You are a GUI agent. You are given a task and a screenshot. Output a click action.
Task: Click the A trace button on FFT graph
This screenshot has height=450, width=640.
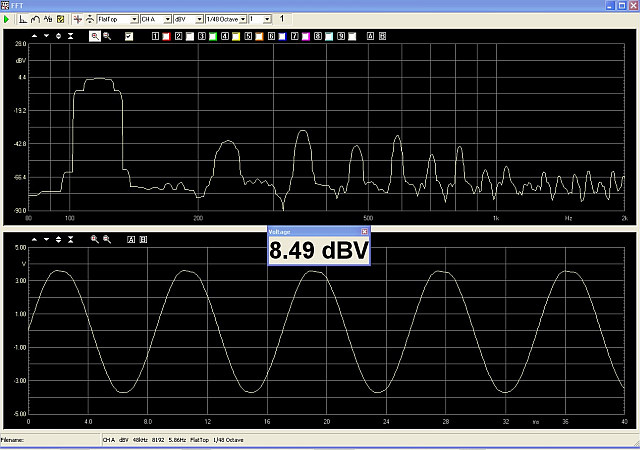click(370, 36)
